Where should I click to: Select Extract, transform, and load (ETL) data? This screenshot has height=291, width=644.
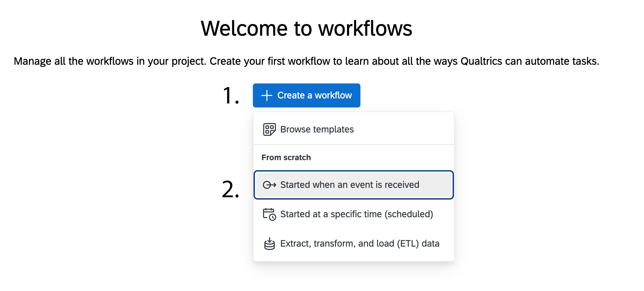pyautogui.click(x=360, y=244)
